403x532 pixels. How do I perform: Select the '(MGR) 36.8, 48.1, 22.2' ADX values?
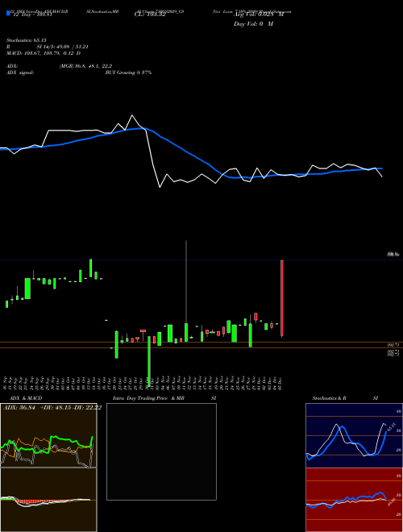(85, 66)
